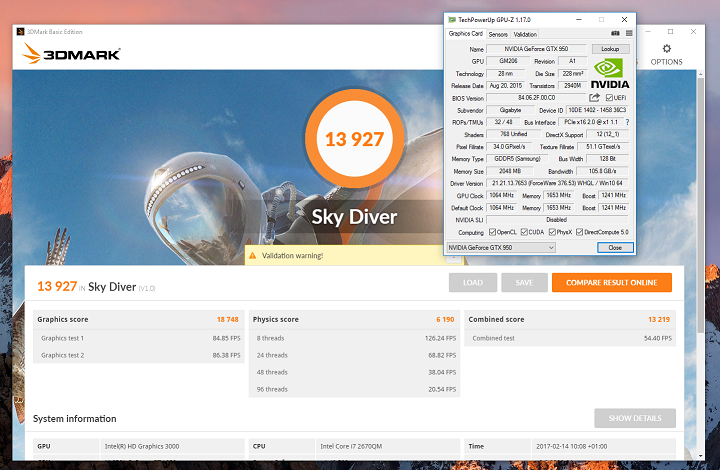Image resolution: width=720 pixels, height=470 pixels.
Task: Click the 48 threads row
Action: pyautogui.click(x=354, y=372)
